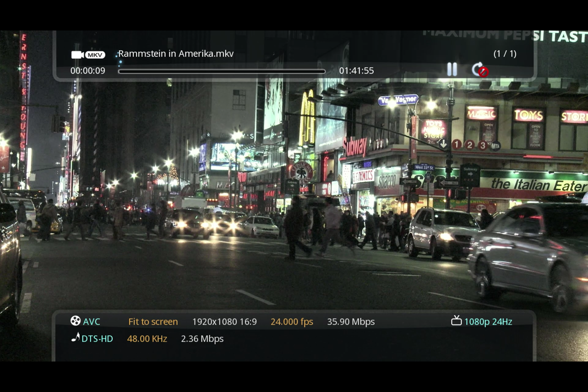Click the TV output display icon
The height and width of the screenshot is (392, 588).
tap(456, 321)
